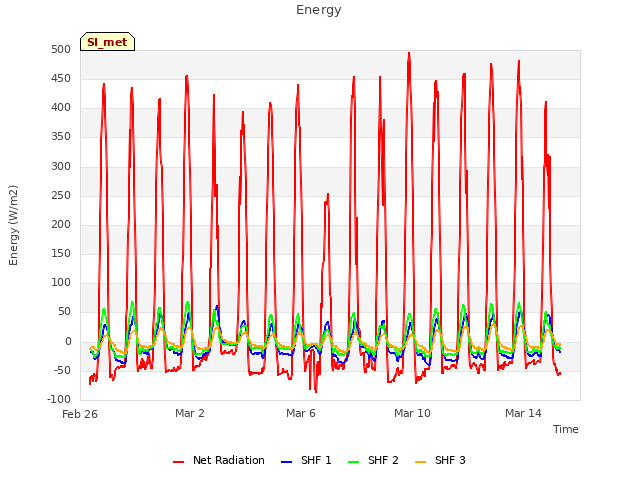Click the Mar 2 x-axis tick label
This screenshot has width=640, height=480.
coord(190,413)
